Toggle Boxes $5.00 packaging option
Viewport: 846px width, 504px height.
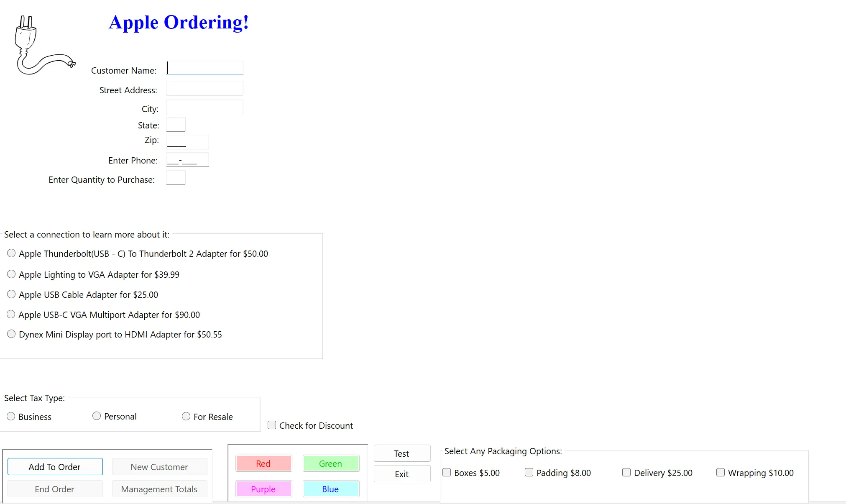click(x=448, y=472)
